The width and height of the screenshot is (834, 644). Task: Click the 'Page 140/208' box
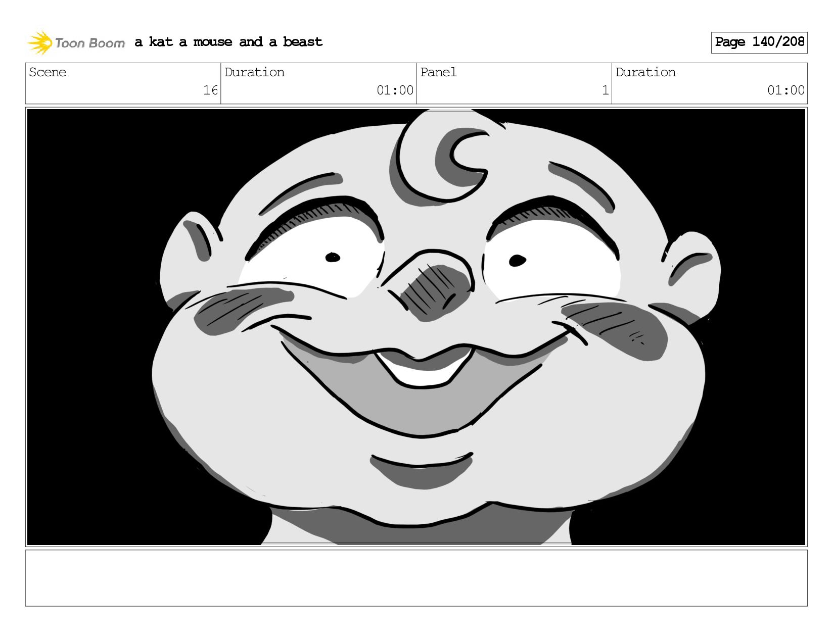pos(759,42)
